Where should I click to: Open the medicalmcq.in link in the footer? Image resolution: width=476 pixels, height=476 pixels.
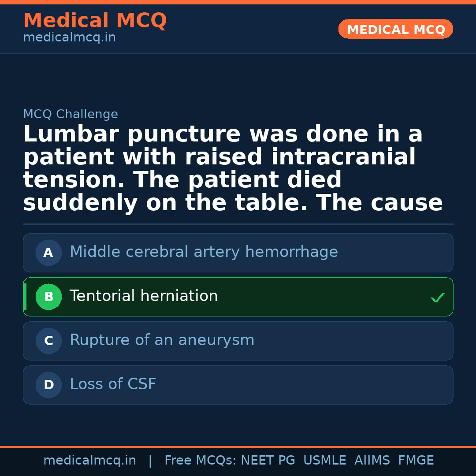click(x=89, y=461)
